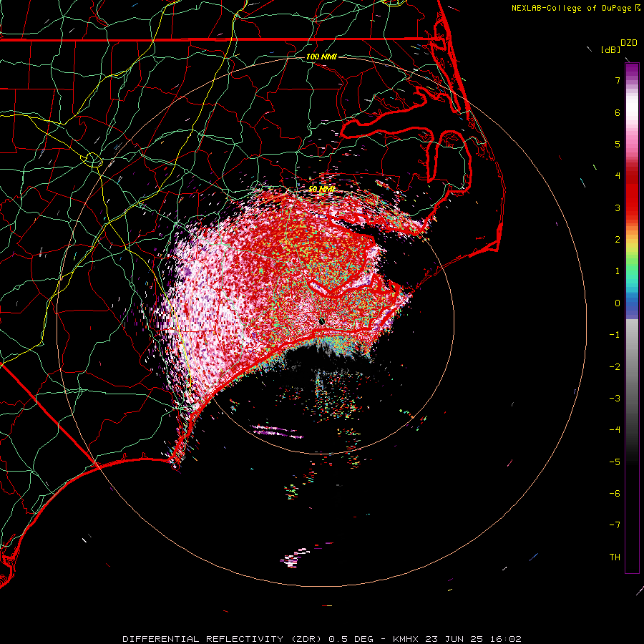Image resolution: width=644 pixels, height=644 pixels.
Task: Click the 5 value on color scale
Action: pyautogui.click(x=618, y=144)
